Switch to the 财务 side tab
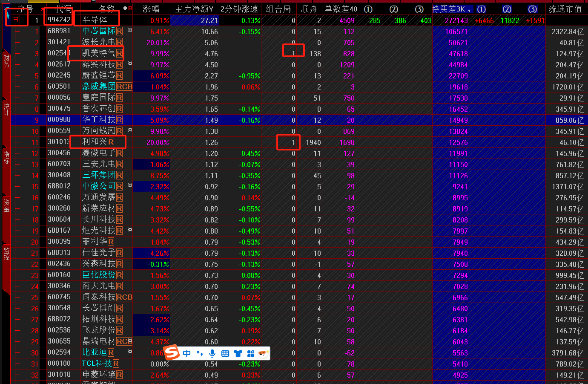Viewport: 588px width, 384px height. pyautogui.click(x=6, y=61)
